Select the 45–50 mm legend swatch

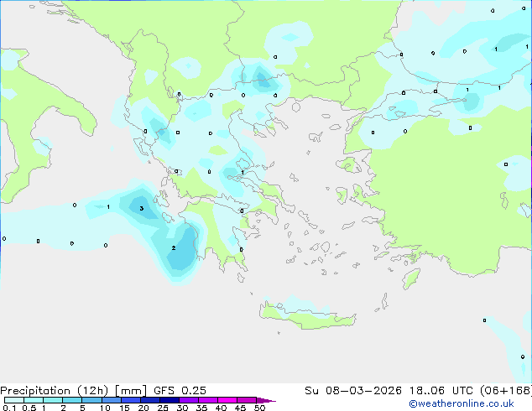(247, 400)
